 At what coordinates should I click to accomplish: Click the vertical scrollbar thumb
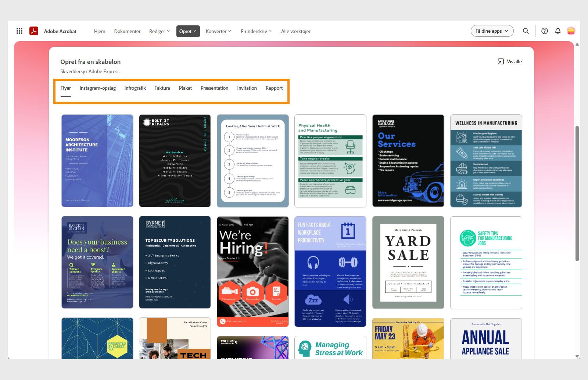coord(577,193)
